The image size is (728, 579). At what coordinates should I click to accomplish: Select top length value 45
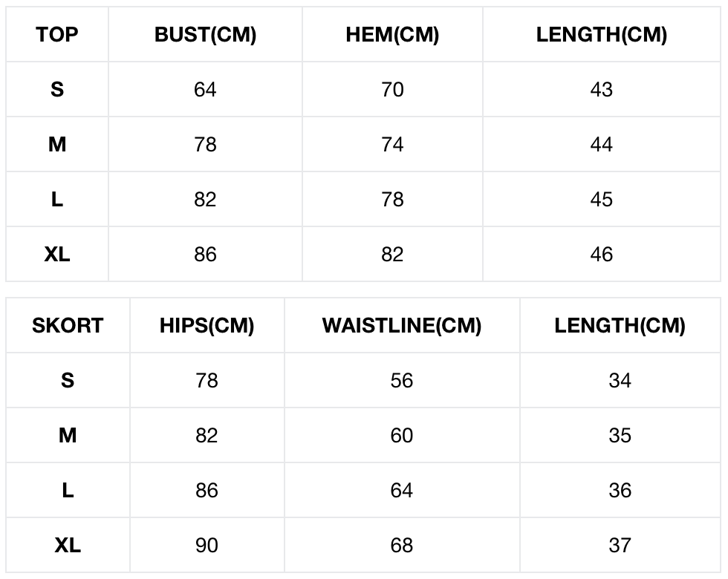click(601, 200)
